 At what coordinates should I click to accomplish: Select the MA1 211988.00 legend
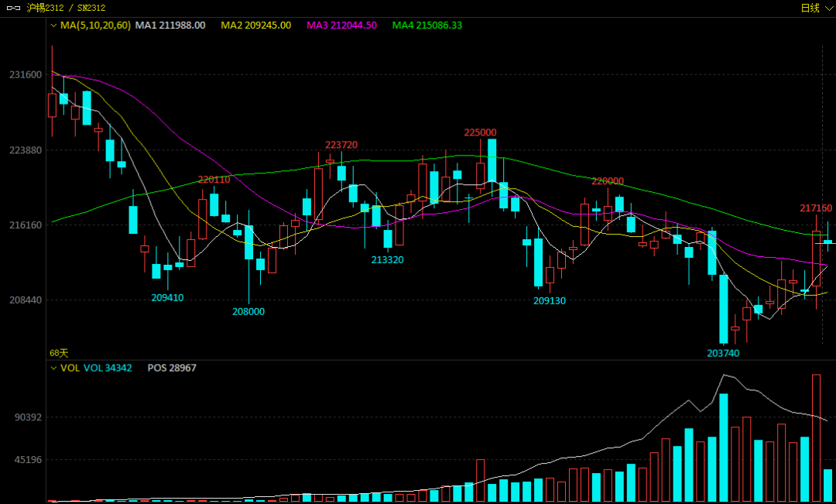(170, 25)
